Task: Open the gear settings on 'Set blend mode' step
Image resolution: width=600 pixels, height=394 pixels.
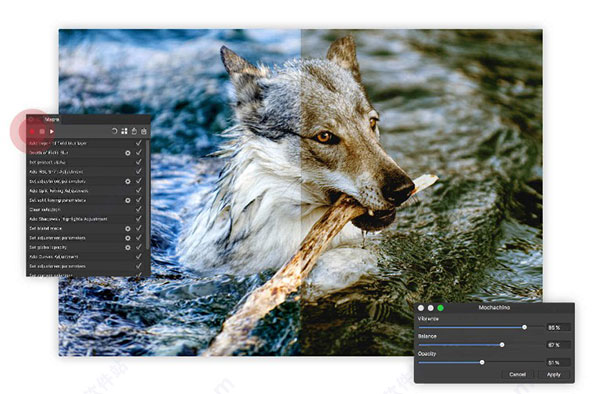Action: pyautogui.click(x=128, y=229)
